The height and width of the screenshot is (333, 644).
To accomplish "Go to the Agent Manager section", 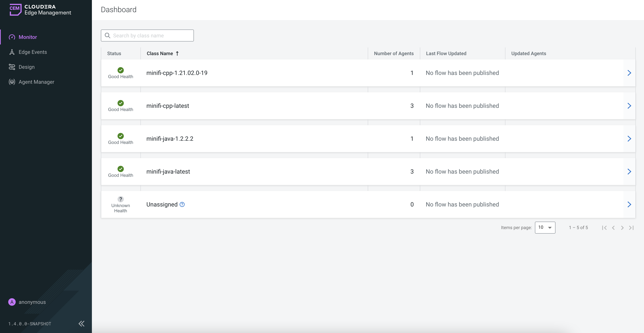I will tap(36, 82).
